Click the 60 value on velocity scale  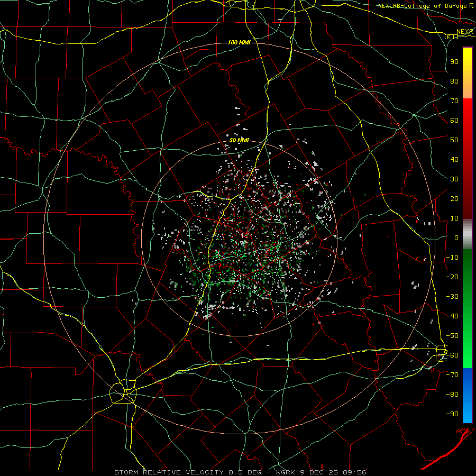[454, 120]
